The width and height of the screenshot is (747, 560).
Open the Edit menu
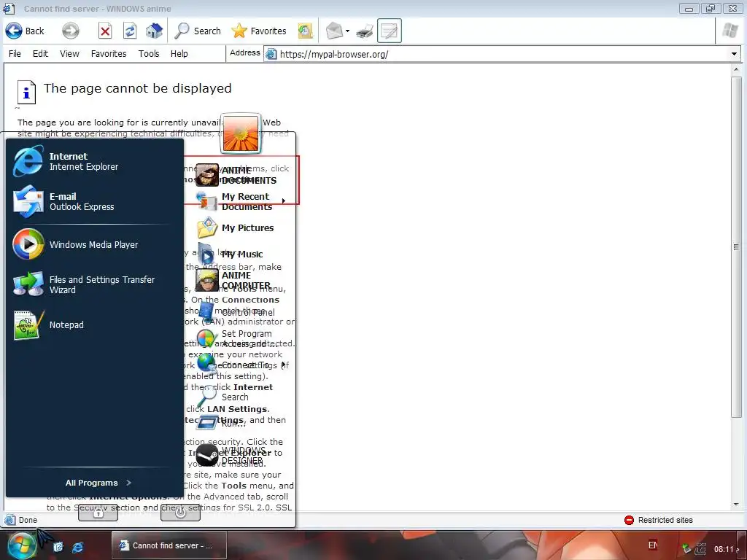(x=40, y=54)
